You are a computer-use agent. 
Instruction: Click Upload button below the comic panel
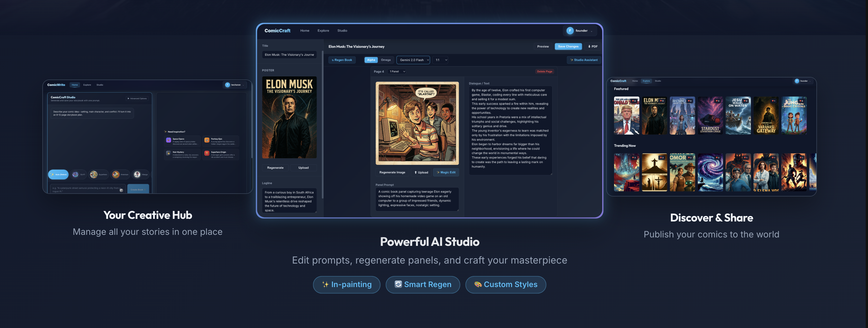click(421, 172)
